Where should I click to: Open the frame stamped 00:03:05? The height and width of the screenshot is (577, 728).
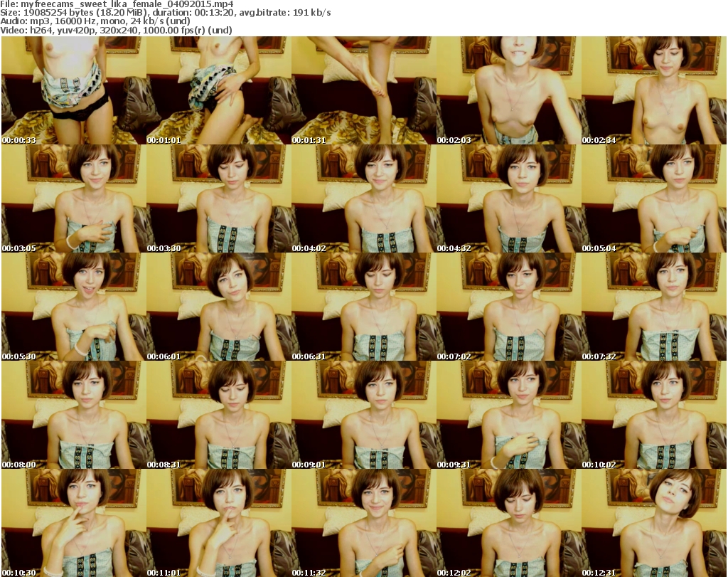74,198
